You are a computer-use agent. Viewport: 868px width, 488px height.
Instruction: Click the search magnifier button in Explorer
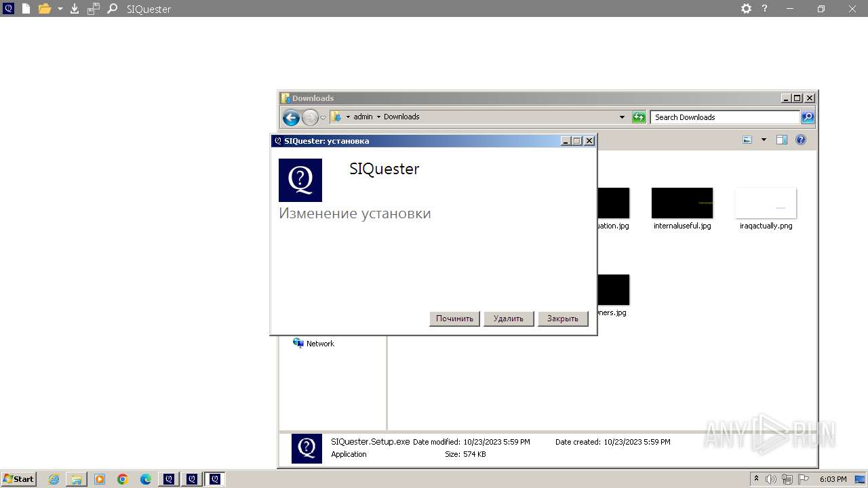(808, 117)
